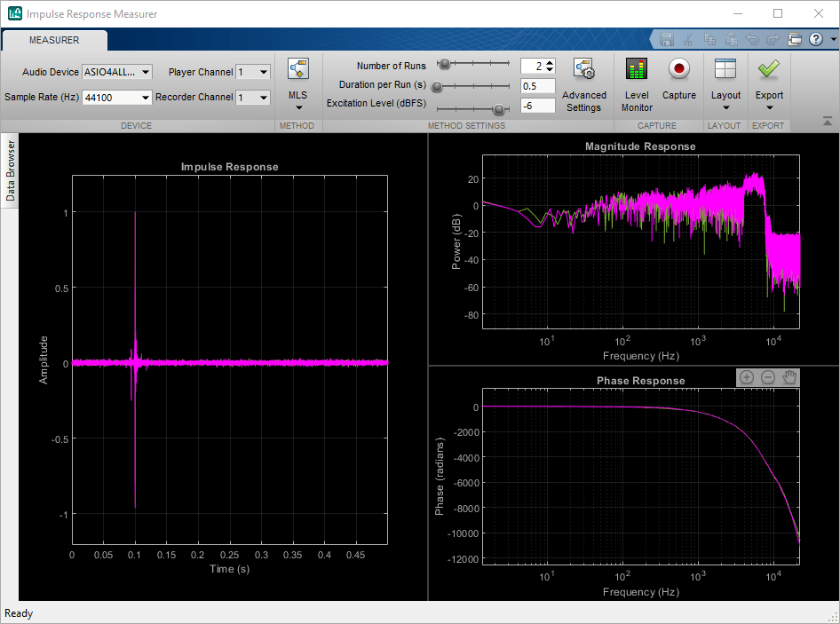Image resolution: width=840 pixels, height=624 pixels.
Task: Open the Layout options menu
Action: pyautogui.click(x=725, y=95)
